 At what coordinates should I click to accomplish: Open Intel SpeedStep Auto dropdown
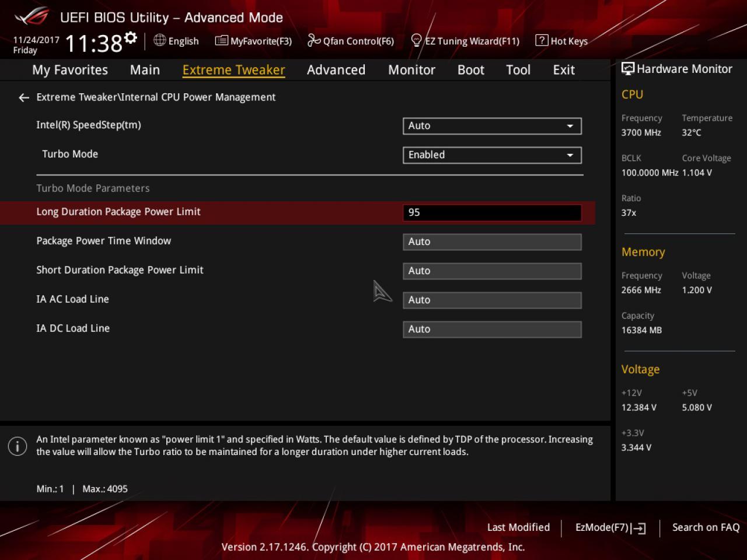[x=492, y=125]
